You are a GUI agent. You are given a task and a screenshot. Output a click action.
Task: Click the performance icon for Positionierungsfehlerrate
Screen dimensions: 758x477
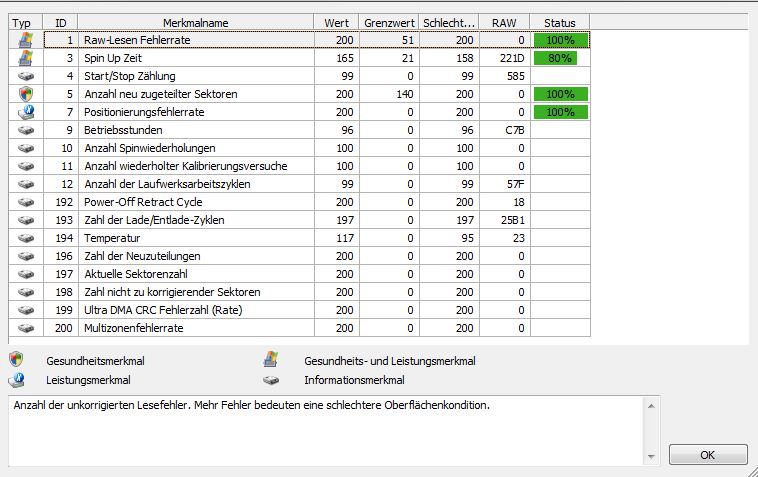[x=26, y=112]
